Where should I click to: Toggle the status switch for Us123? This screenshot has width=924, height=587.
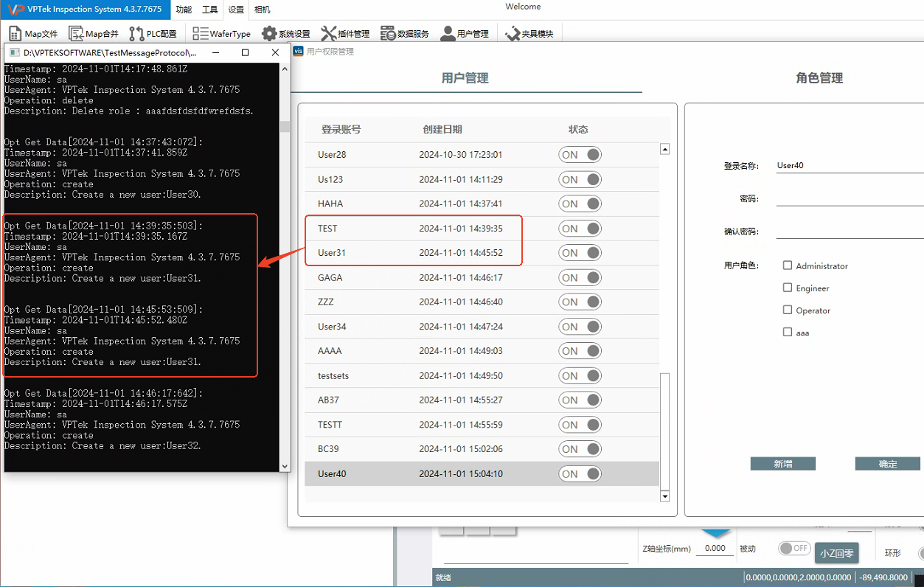coord(580,179)
